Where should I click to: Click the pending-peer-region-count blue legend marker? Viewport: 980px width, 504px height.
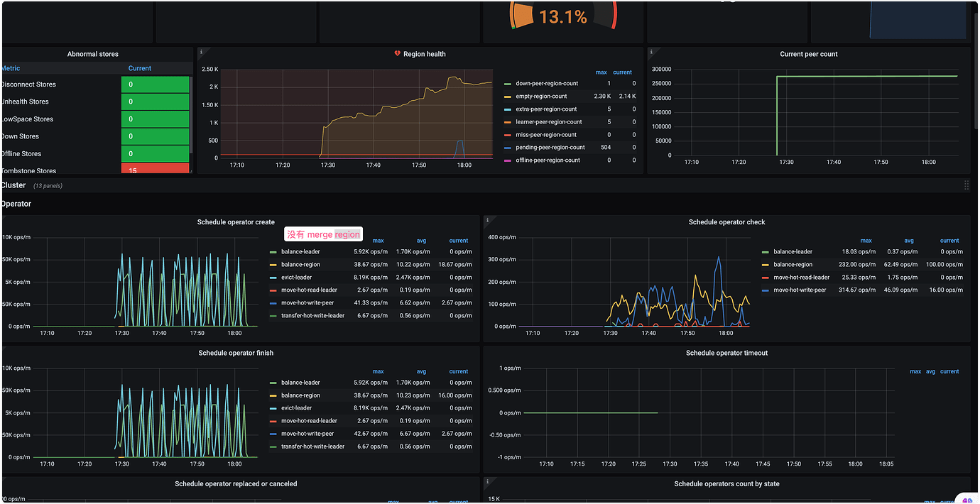tap(507, 148)
